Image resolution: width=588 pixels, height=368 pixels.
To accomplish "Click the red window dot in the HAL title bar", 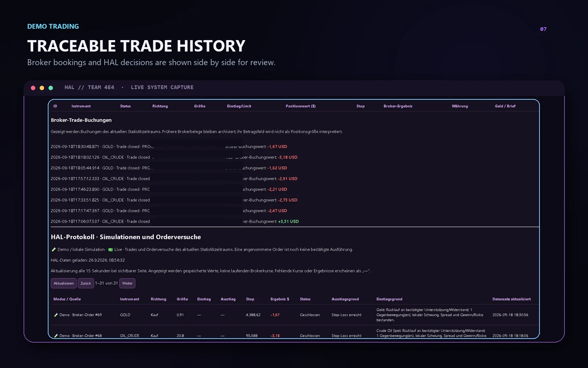I will [x=33, y=88].
